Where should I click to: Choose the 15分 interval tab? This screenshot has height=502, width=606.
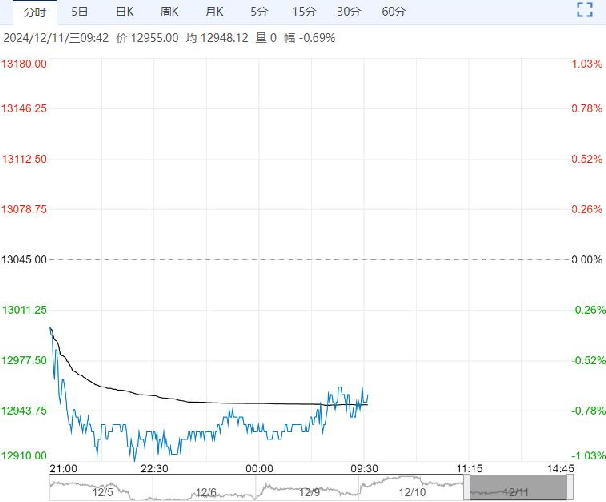pos(303,13)
